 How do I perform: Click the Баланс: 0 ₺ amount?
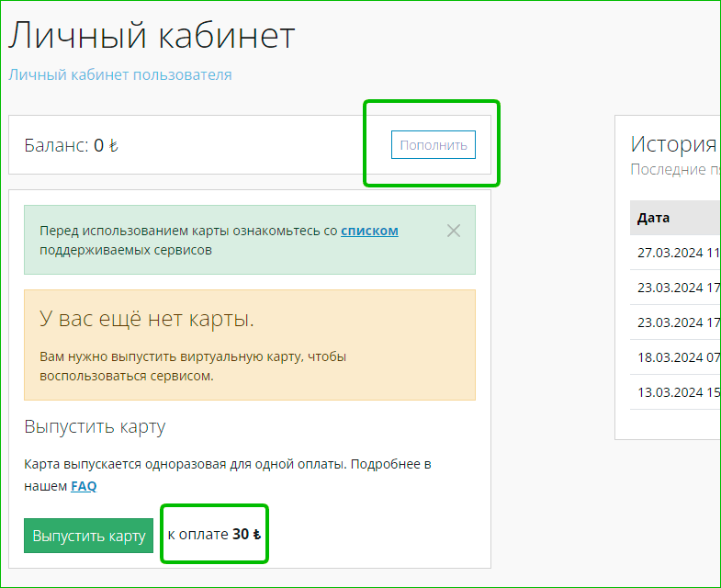pyautogui.click(x=72, y=145)
